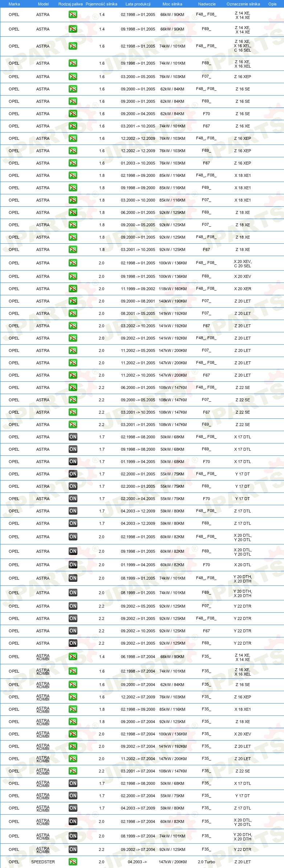Click the Pojemność silnika column header

(101, 4)
